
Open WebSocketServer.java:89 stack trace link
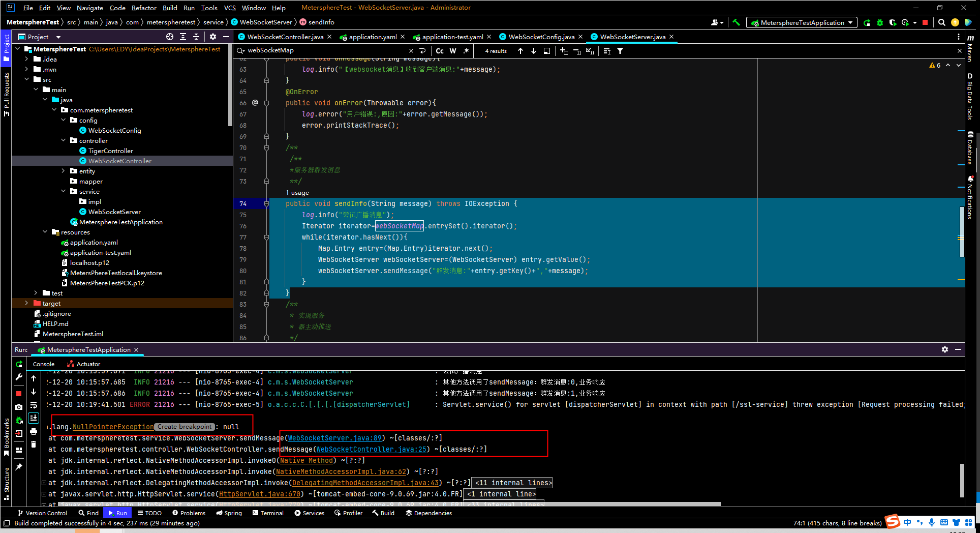335,438
